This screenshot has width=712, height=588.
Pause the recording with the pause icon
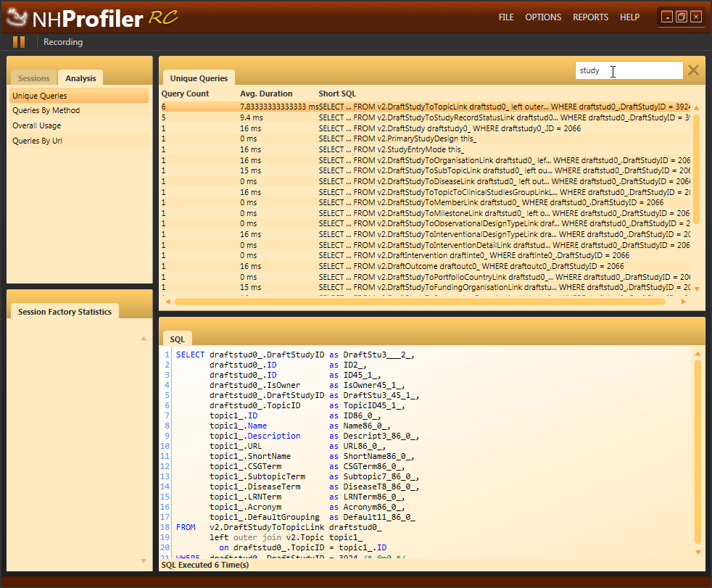pos(19,42)
